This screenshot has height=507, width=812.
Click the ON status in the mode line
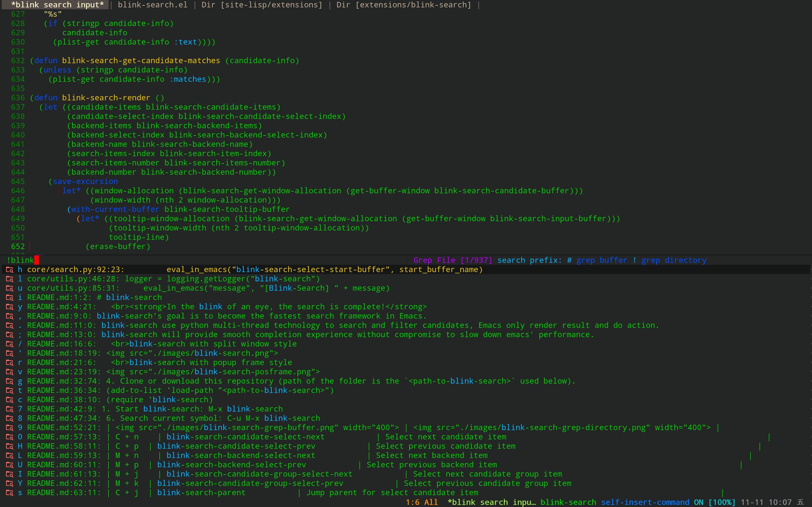click(699, 502)
